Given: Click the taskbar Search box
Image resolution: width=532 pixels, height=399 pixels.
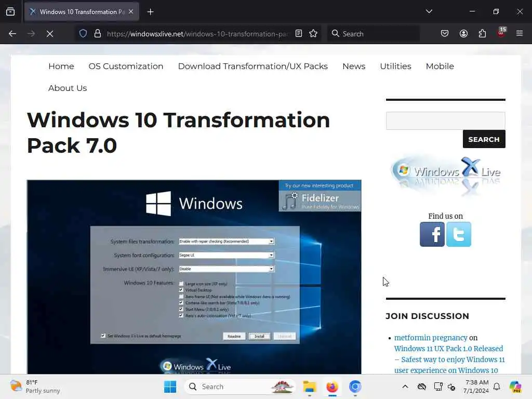Looking at the screenshot, I should tap(240, 387).
